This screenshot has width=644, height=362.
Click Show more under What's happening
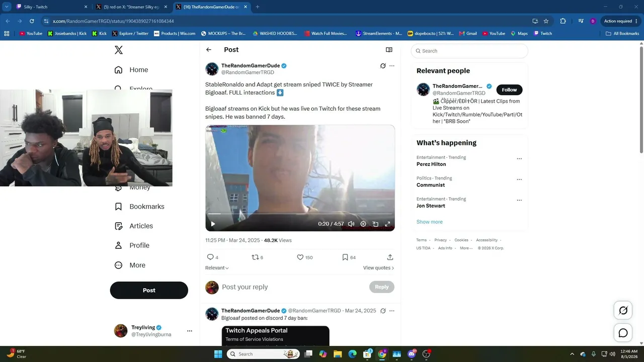click(429, 222)
